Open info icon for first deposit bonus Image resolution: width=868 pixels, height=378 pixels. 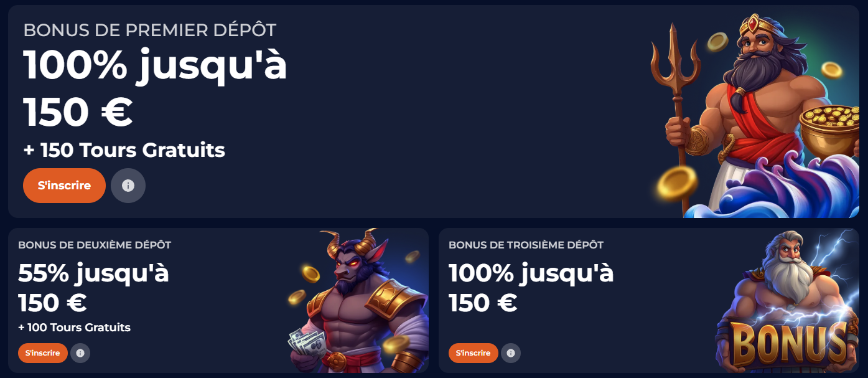coord(128,186)
